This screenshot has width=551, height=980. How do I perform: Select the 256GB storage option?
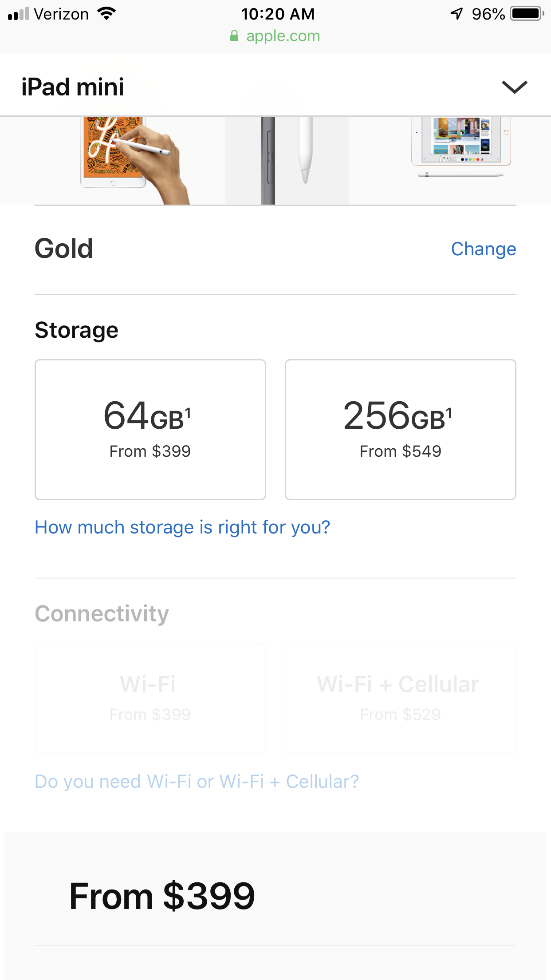400,429
